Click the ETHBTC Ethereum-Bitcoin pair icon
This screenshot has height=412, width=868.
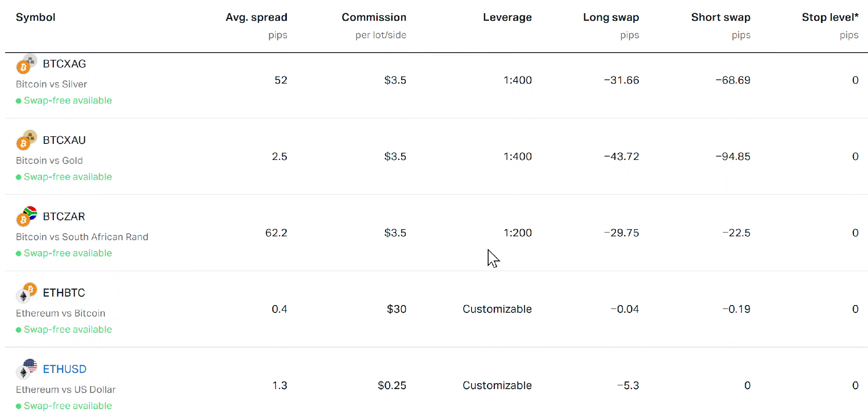point(27,293)
